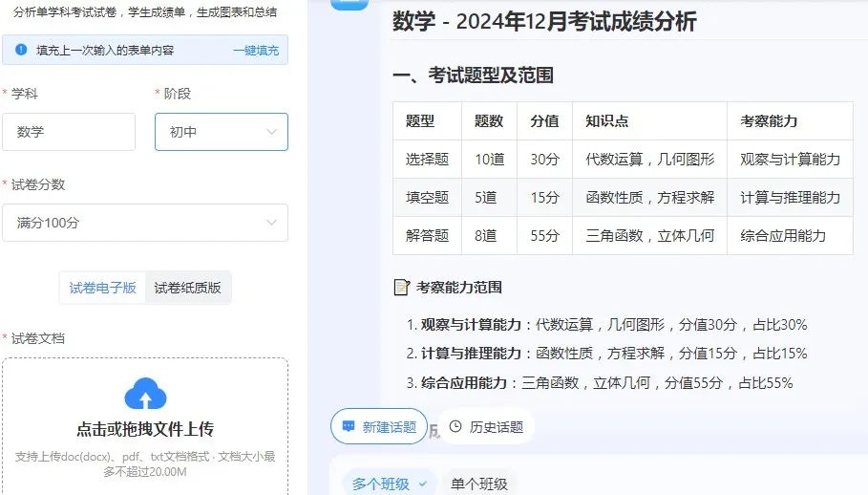Click the blue info icon in fill banner
This screenshot has width=868, height=495.
point(21,50)
